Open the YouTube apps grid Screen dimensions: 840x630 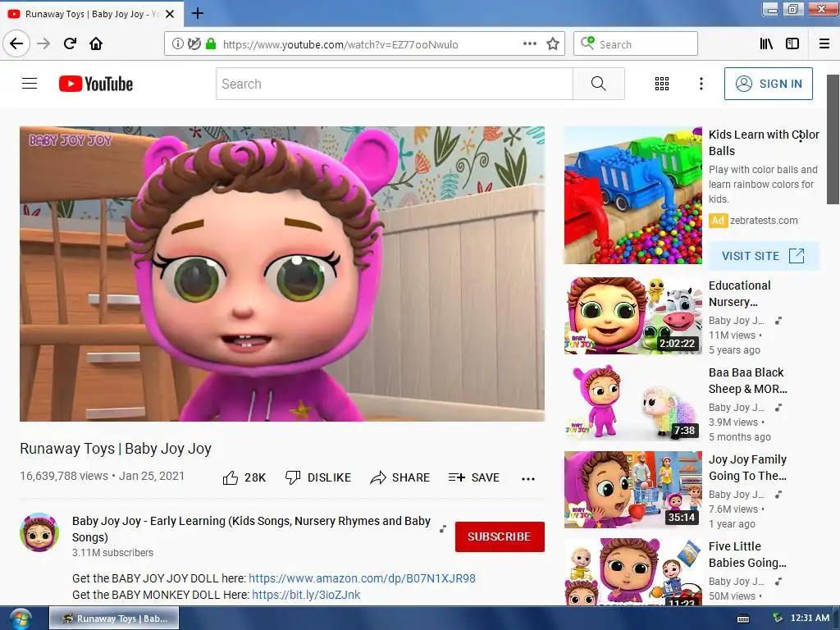(662, 84)
